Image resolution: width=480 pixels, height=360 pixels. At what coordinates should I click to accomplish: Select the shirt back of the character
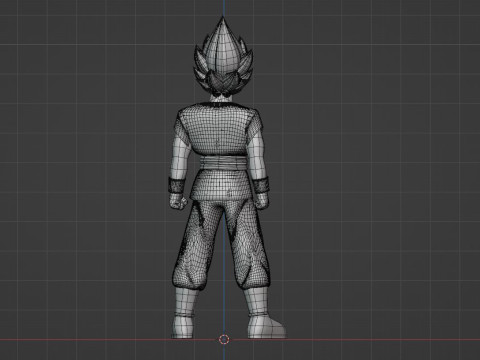[x=219, y=129]
